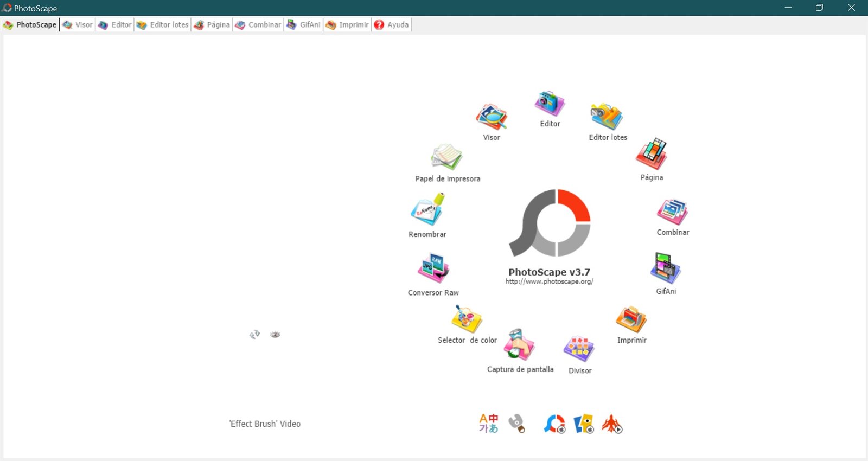
Task: Open the Imprimir printer icon on the wheel
Action: [x=631, y=319]
